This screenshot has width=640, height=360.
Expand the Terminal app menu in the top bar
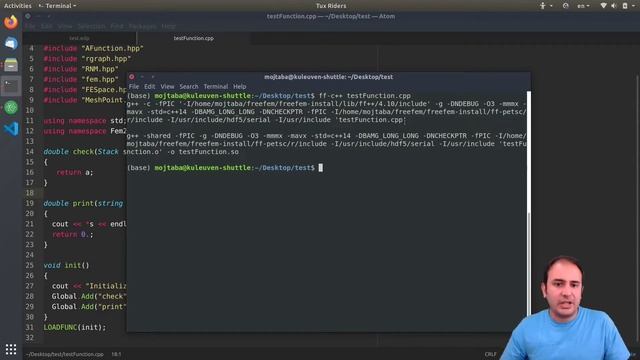coord(57,6)
